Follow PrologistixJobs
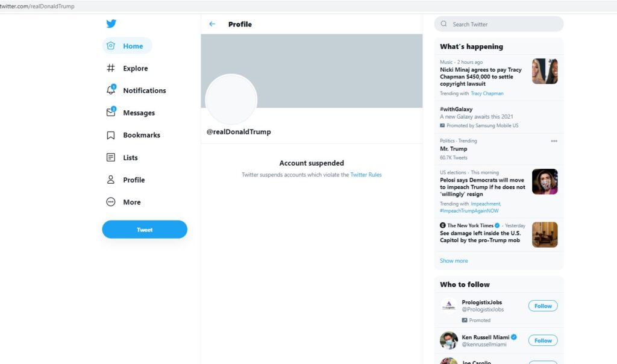The image size is (617, 364). [x=543, y=306]
